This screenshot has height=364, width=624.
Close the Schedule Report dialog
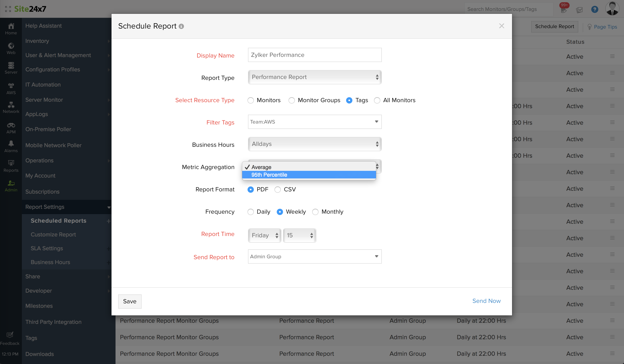pyautogui.click(x=501, y=26)
